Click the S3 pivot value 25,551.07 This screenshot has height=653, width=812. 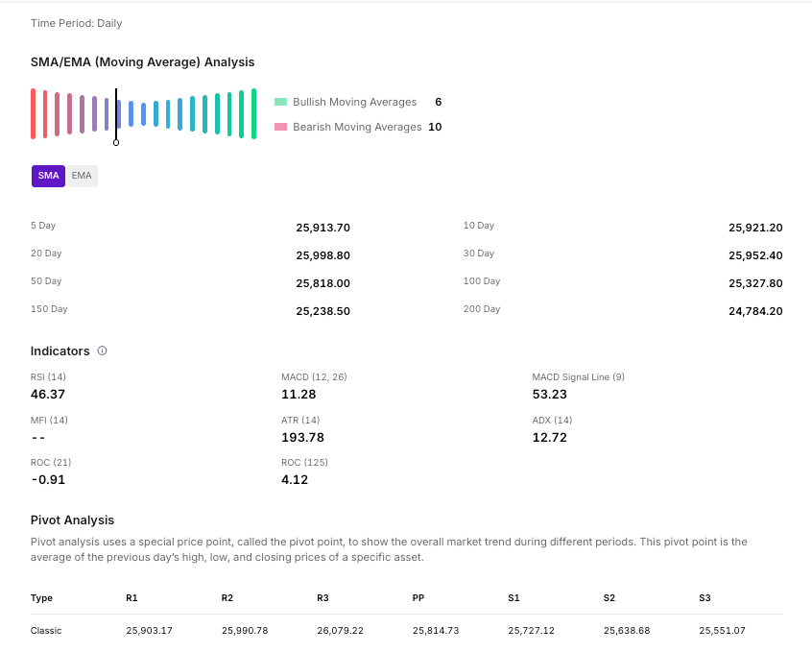coord(720,631)
